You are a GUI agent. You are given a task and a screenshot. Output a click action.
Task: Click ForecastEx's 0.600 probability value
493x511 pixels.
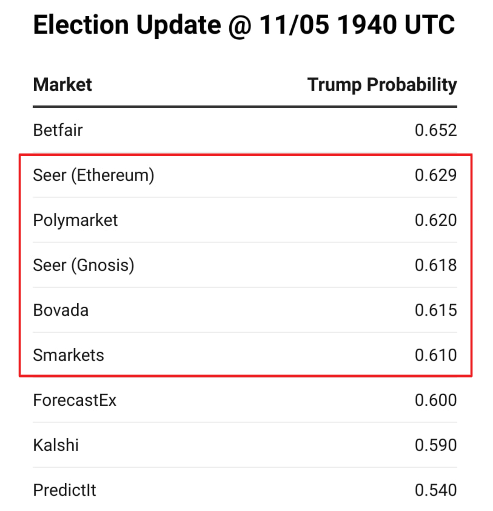pyautogui.click(x=436, y=400)
